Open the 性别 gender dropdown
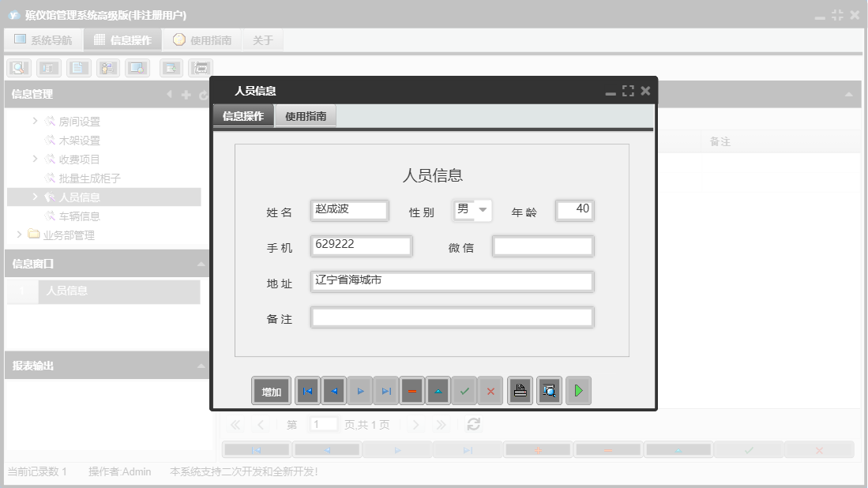868x488 pixels. 483,210
